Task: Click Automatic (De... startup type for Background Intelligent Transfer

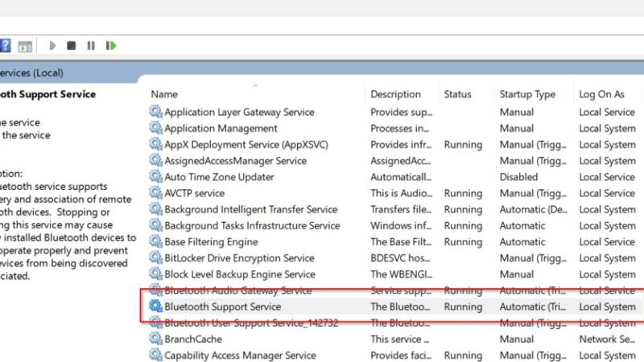Action: [x=534, y=209]
